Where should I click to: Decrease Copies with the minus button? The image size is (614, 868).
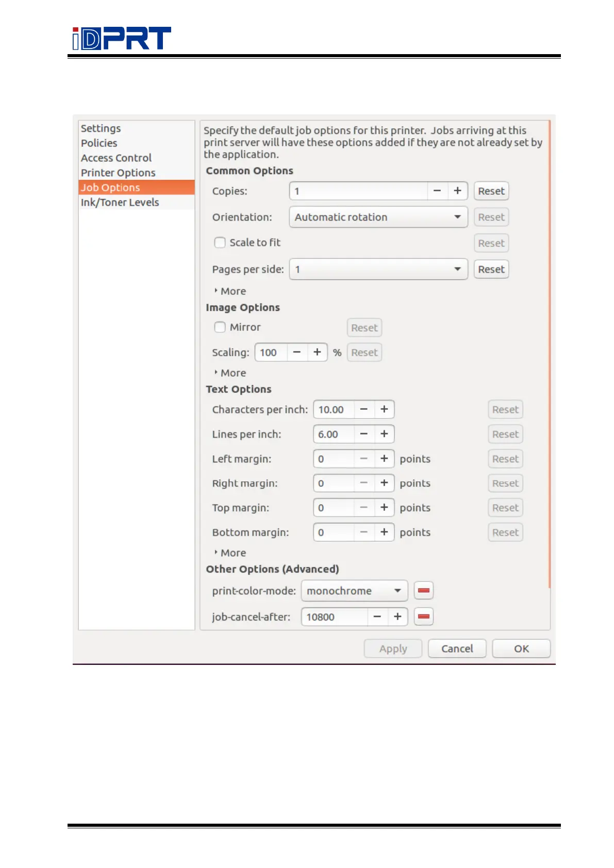click(437, 191)
